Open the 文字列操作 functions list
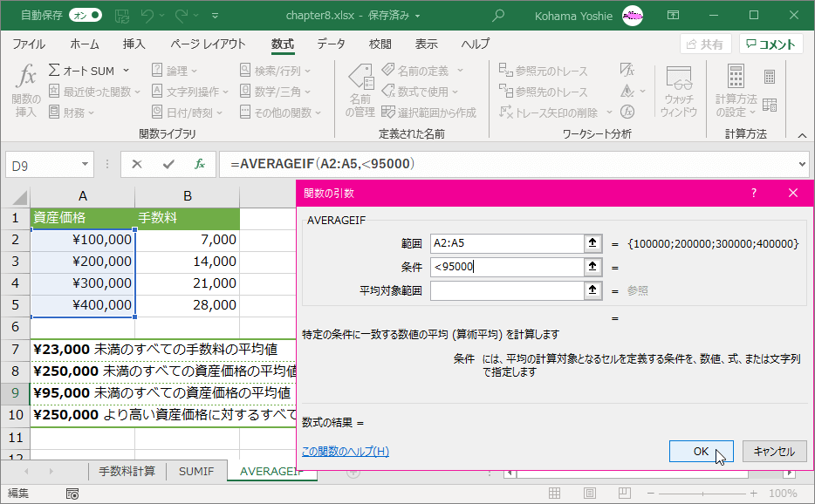The image size is (815, 504). [x=190, y=92]
